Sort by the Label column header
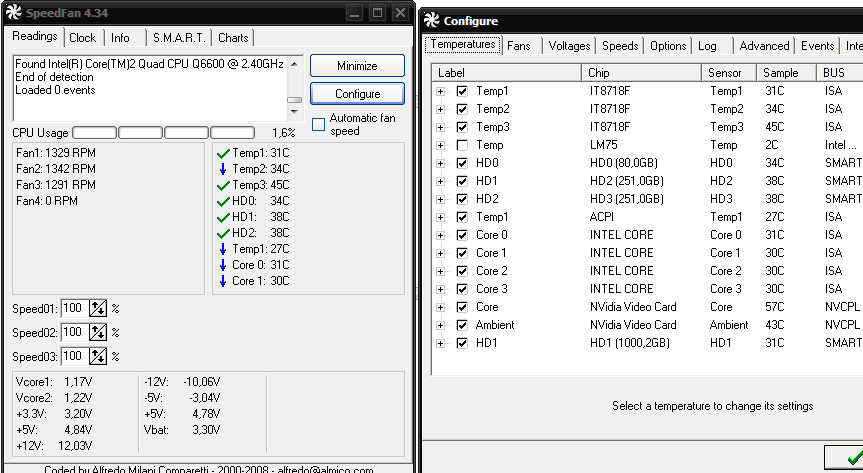 tap(507, 73)
